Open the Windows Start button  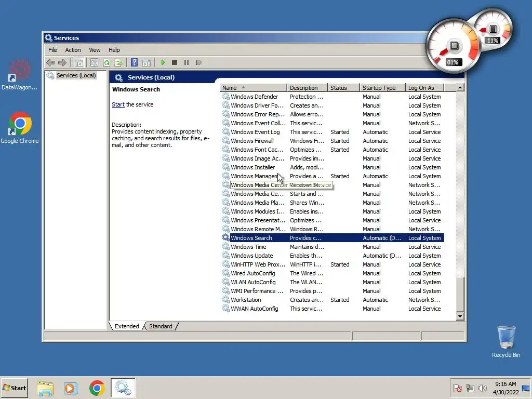(14, 388)
